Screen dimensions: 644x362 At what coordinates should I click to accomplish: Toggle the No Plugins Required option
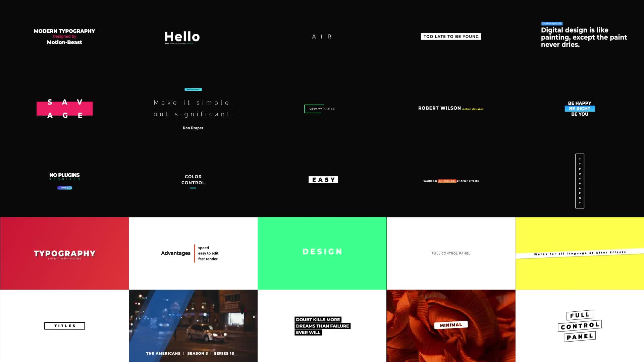click(x=65, y=187)
